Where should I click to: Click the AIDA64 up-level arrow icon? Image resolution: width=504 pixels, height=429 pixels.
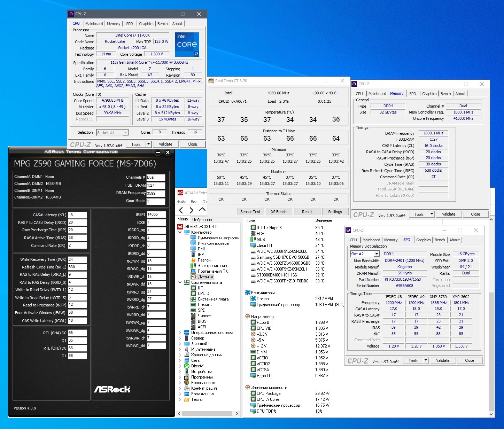coord(202,210)
